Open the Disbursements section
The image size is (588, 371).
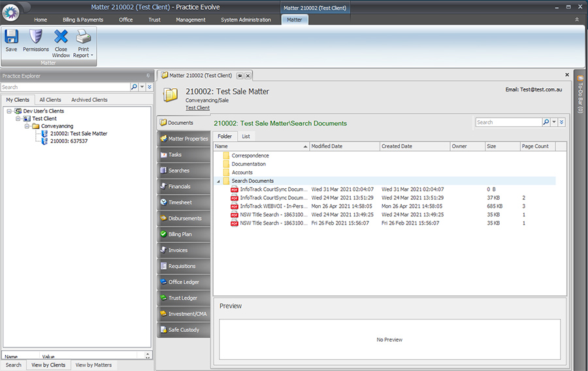(x=184, y=218)
